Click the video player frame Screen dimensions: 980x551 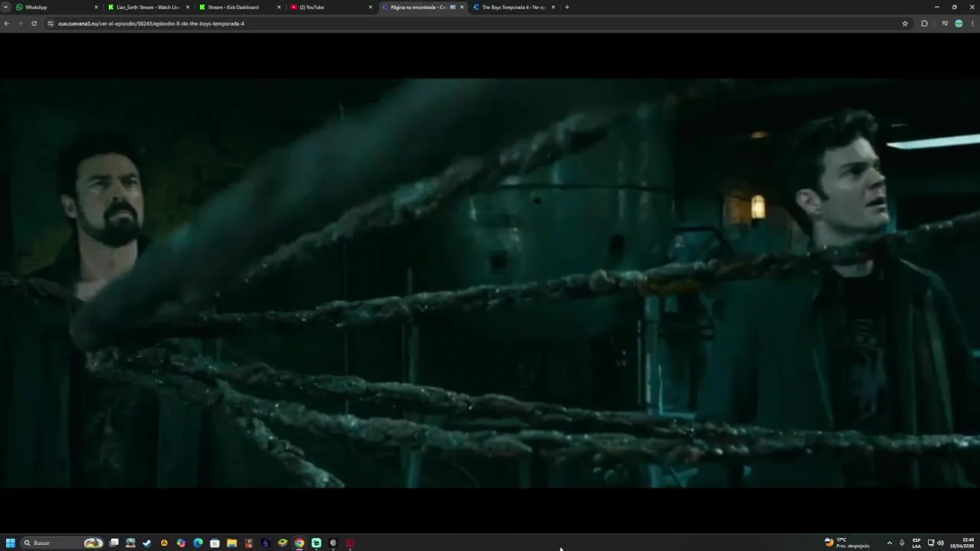tap(490, 283)
